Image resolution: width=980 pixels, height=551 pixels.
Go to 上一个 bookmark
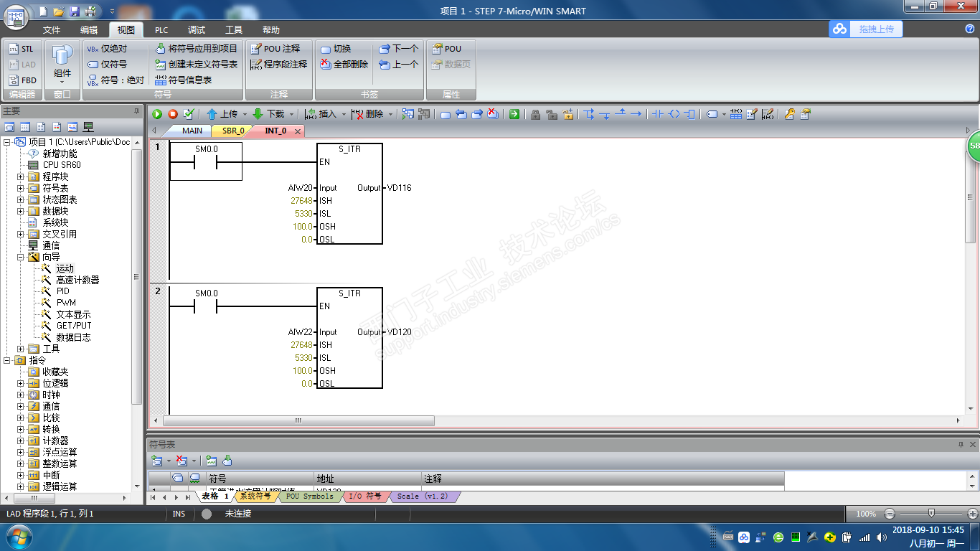tap(398, 65)
